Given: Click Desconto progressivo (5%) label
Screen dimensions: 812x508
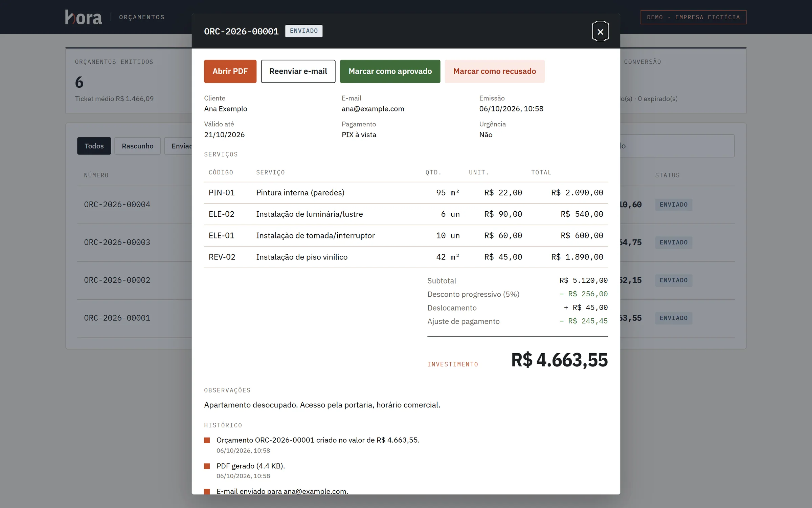Looking at the screenshot, I should pos(473,294).
